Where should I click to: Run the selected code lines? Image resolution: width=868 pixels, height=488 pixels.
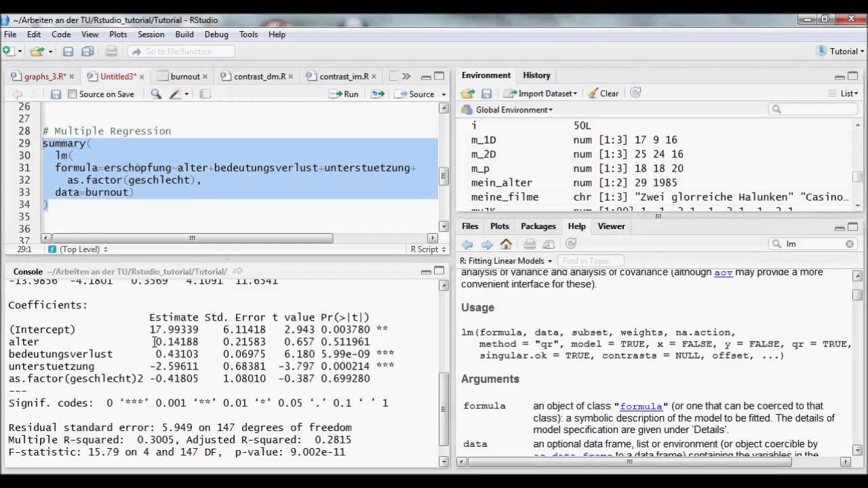pos(344,94)
